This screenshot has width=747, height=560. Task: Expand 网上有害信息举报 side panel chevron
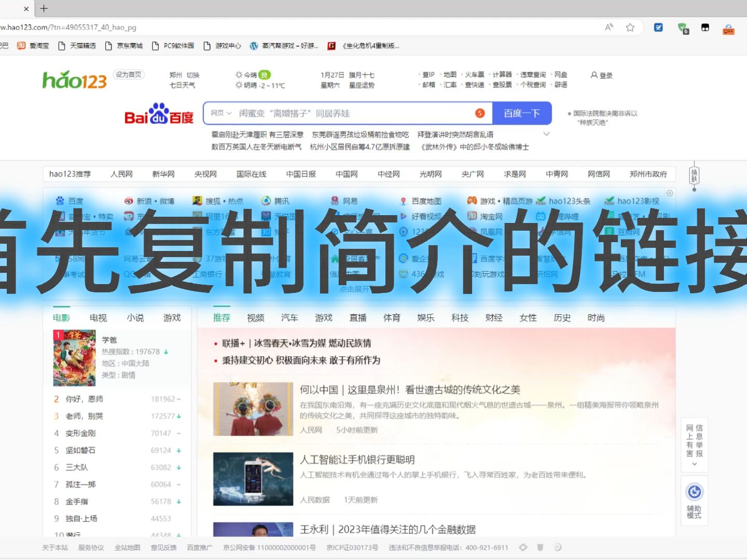click(x=695, y=464)
